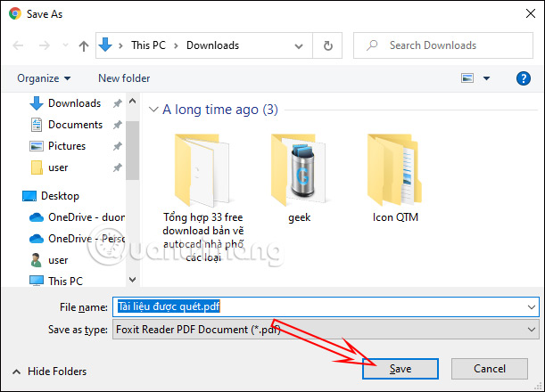Screen dimensions: 545x392
Task: Click the pin icon beside pinned user folder
Action: pyautogui.click(x=117, y=168)
